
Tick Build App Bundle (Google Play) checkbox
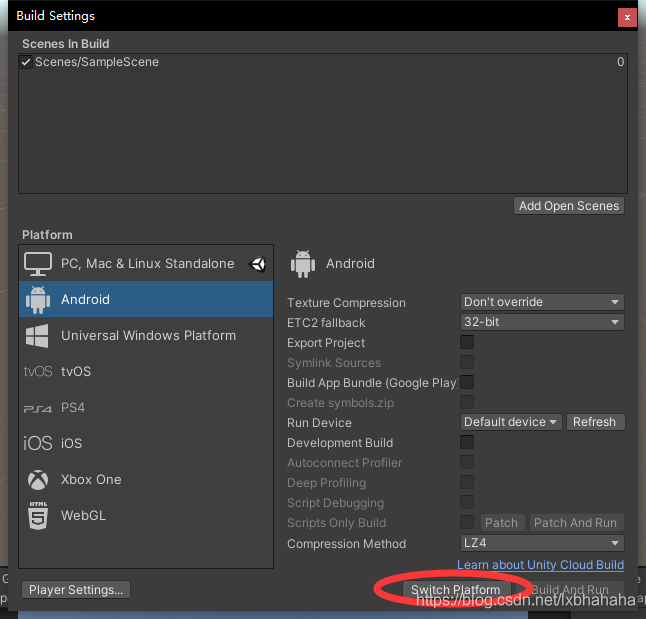pyautogui.click(x=467, y=382)
